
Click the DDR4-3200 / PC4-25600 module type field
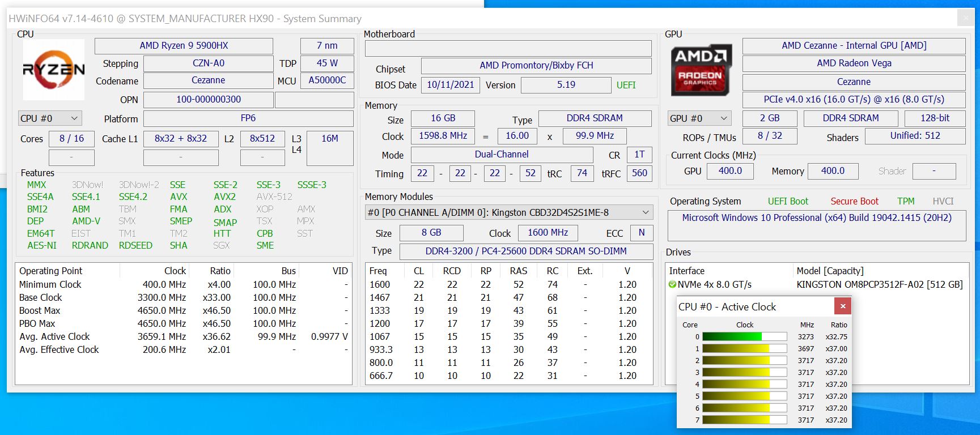pos(526,251)
